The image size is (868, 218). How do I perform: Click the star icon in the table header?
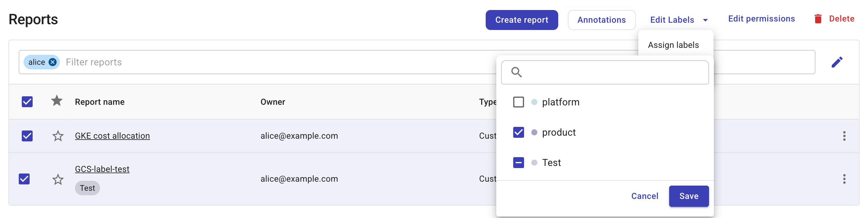pos(57,101)
